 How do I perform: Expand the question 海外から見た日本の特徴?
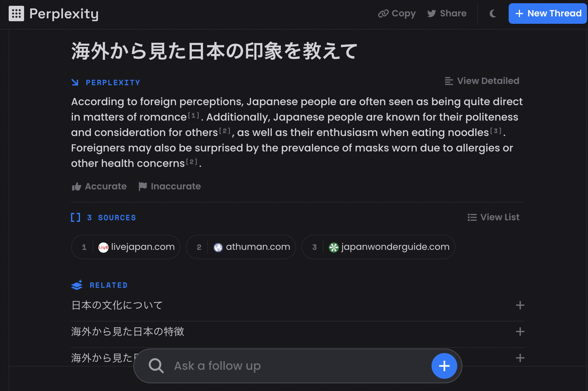[x=520, y=332]
